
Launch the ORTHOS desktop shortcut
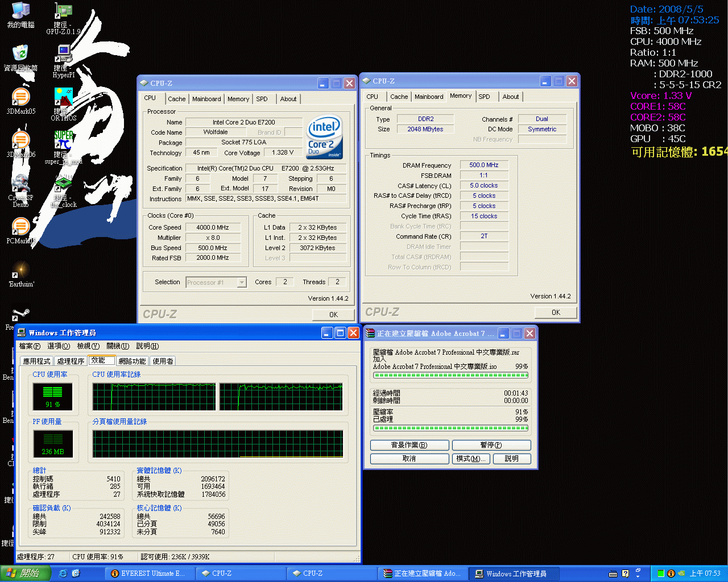[63, 104]
